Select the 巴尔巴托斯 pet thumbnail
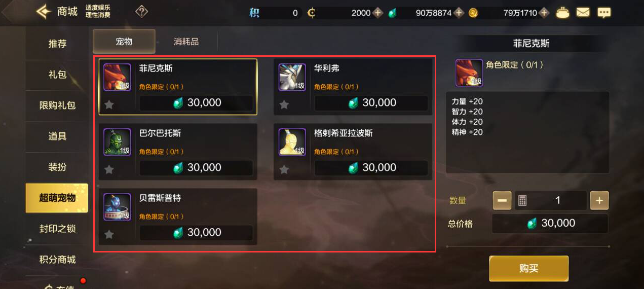 118,142
